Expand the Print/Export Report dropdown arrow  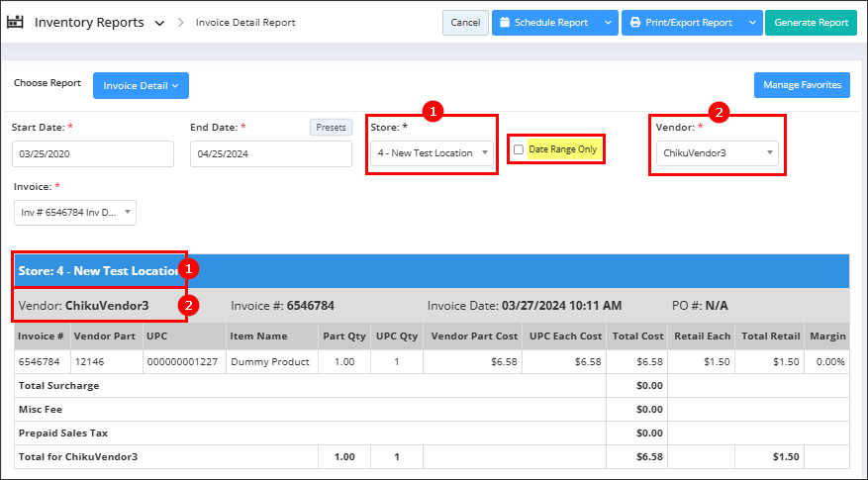(751, 23)
